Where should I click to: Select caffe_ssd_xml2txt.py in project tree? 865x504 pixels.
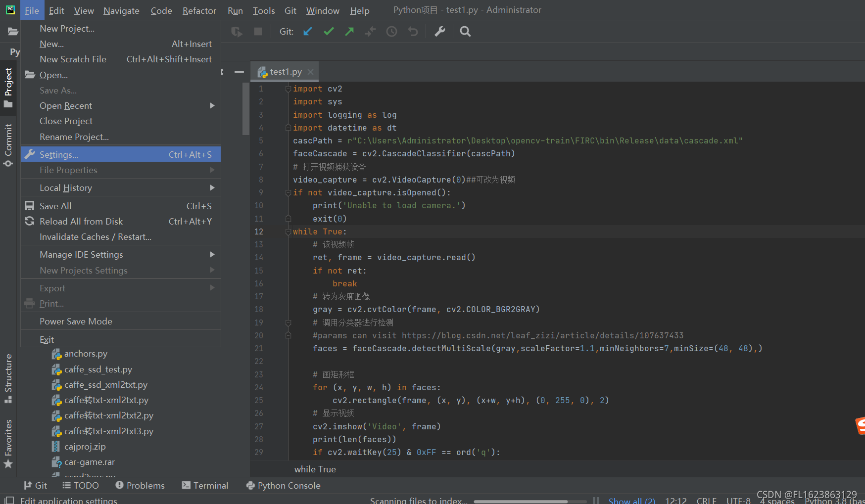[106, 385]
